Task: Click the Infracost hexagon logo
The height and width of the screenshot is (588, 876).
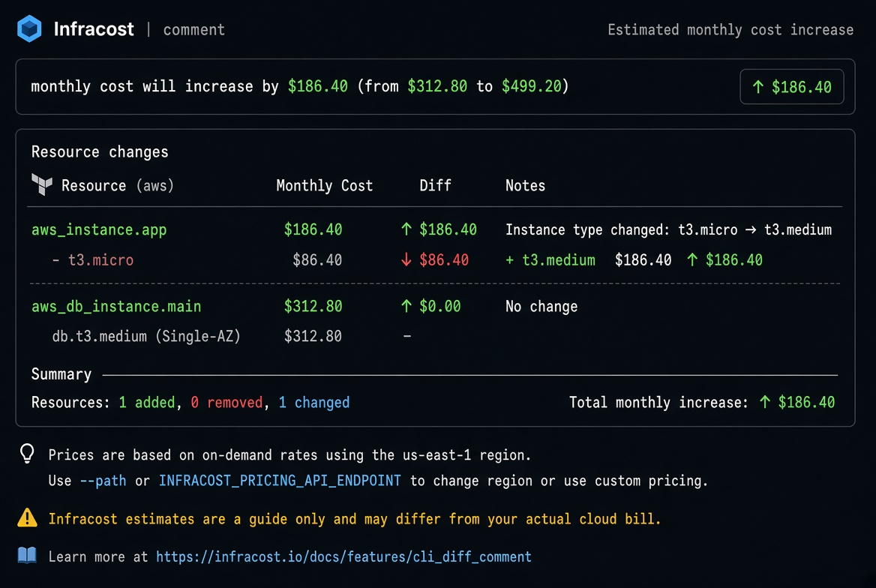Action: (29, 28)
